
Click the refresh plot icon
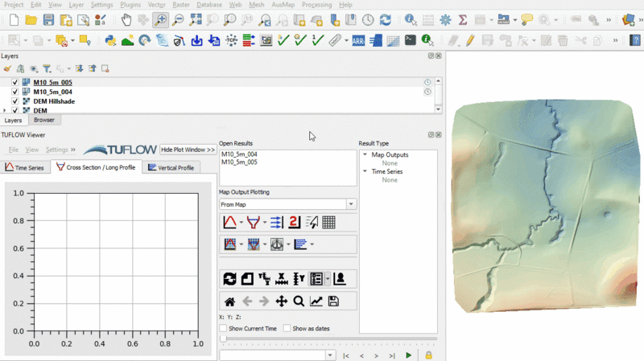tap(229, 279)
